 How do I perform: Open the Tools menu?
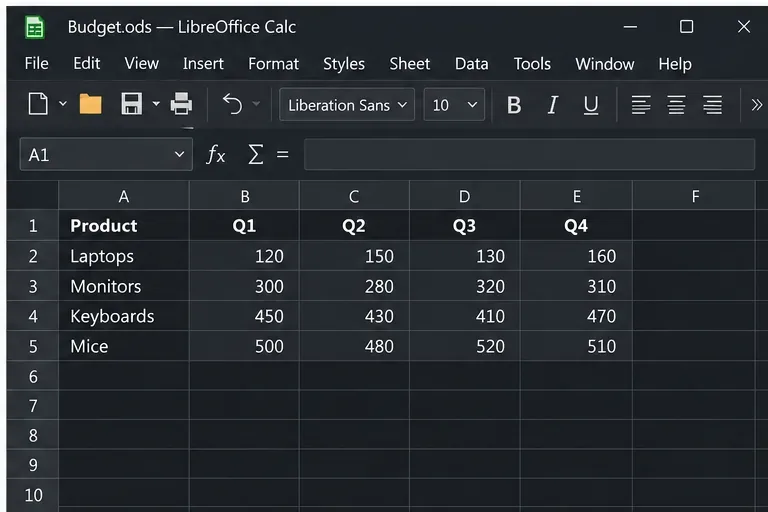[x=532, y=64]
